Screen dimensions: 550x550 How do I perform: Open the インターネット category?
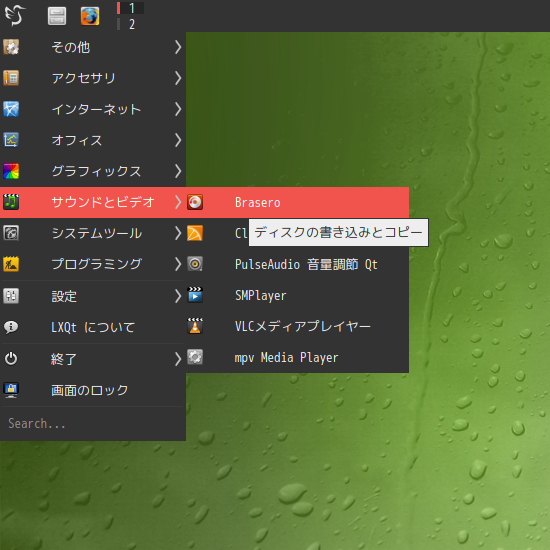coord(93,109)
